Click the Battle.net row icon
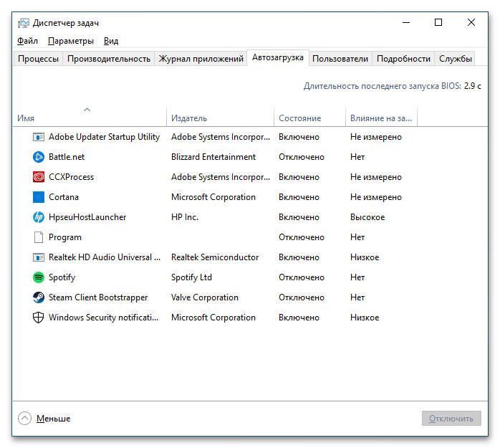 [x=39, y=157]
